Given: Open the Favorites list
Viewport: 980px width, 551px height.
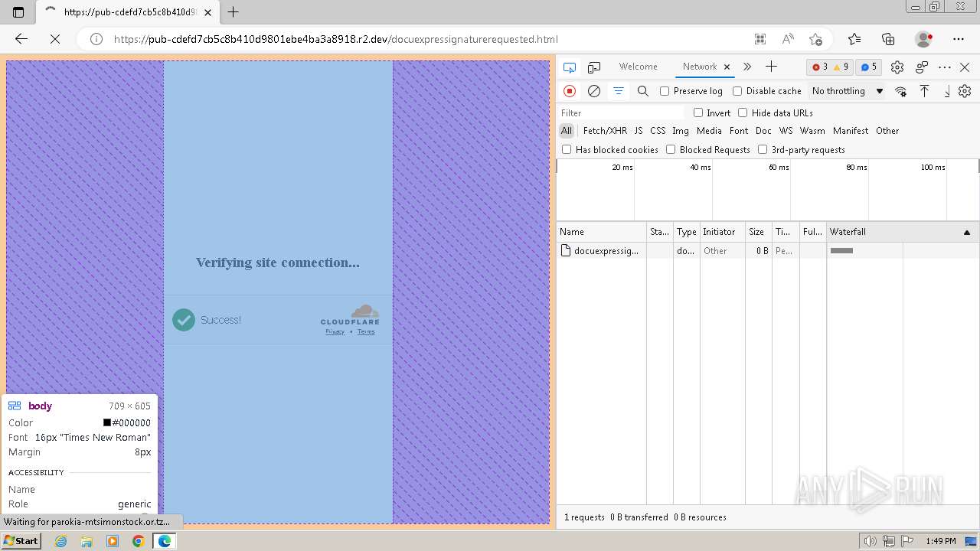Looking at the screenshot, I should click(x=854, y=39).
